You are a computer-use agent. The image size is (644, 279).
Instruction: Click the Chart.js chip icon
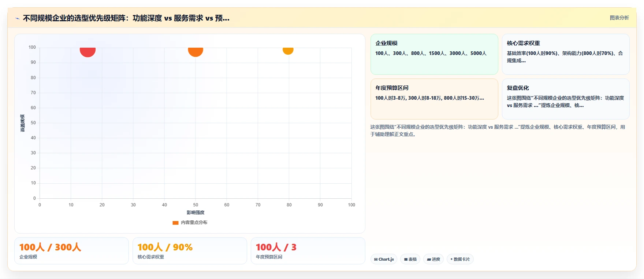click(376, 259)
